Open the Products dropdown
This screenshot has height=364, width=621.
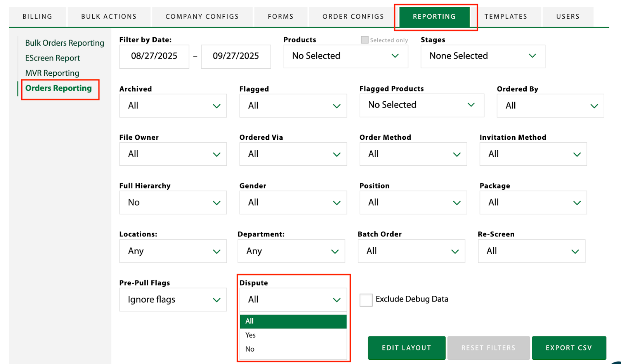345,56
